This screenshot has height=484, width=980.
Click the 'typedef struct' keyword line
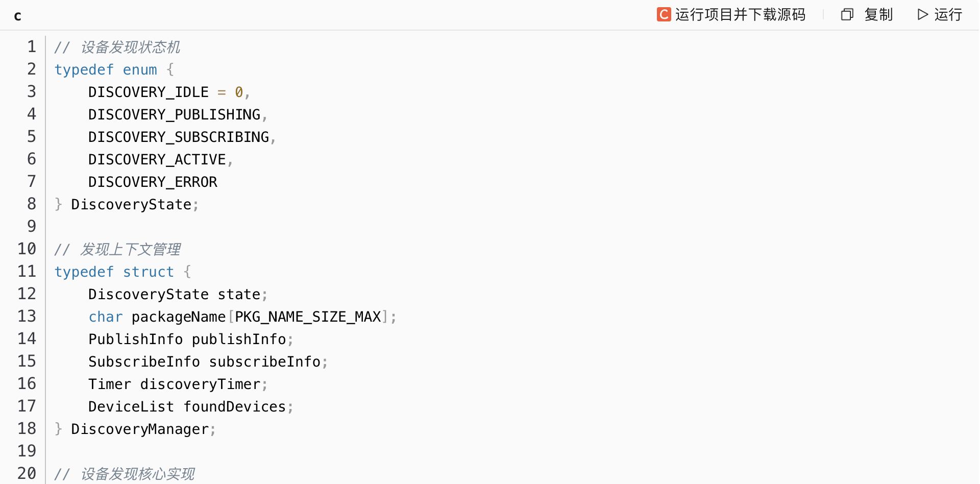[114, 272]
